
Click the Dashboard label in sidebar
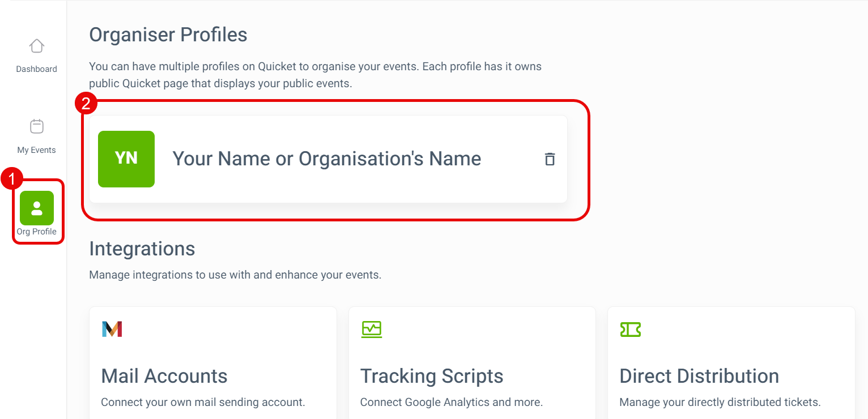pos(37,69)
